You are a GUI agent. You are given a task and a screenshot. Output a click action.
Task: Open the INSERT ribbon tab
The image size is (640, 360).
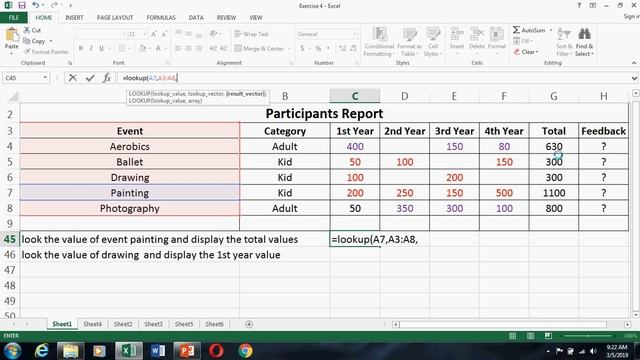pos(74,18)
